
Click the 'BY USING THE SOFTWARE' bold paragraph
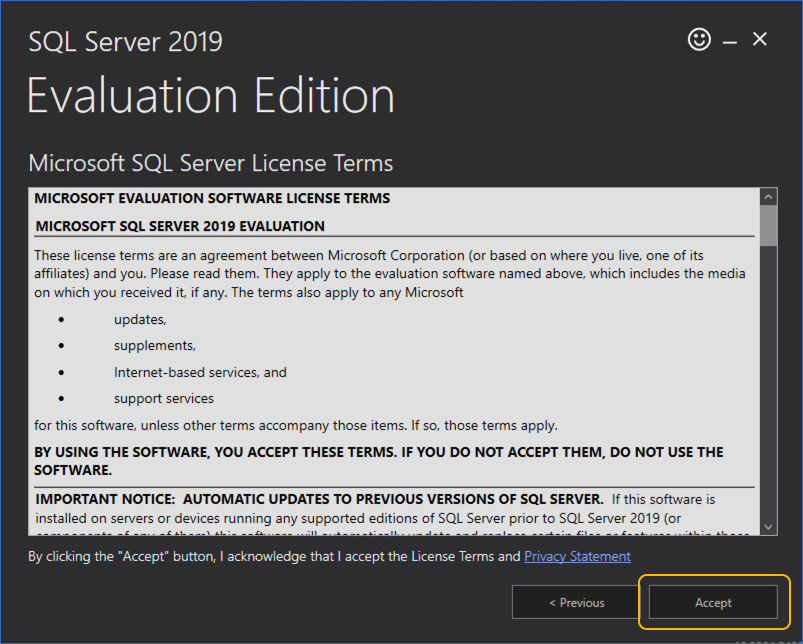pyautogui.click(x=379, y=461)
